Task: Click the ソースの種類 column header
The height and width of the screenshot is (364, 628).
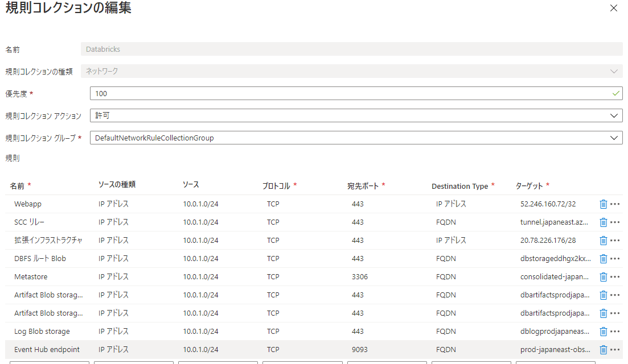Action: coord(117,184)
